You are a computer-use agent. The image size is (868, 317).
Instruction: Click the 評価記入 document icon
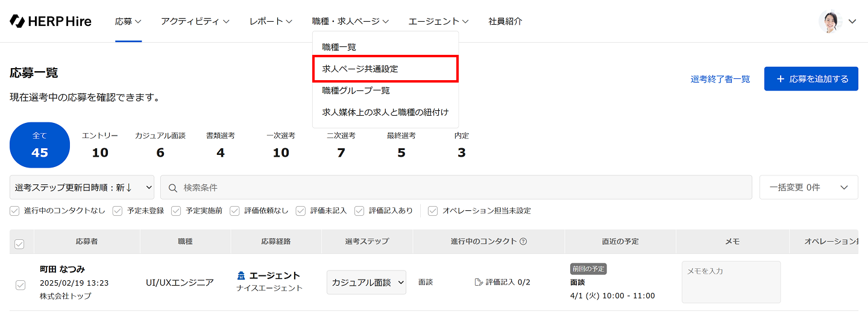point(479,282)
